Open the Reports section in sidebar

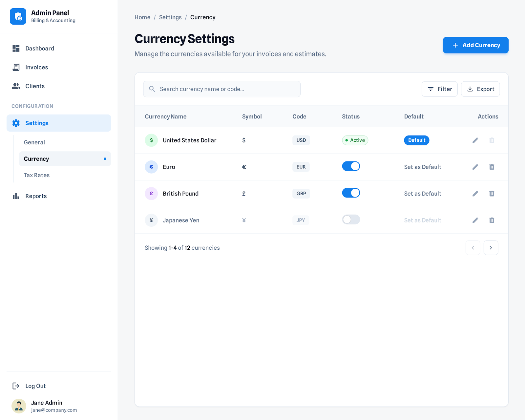36,196
